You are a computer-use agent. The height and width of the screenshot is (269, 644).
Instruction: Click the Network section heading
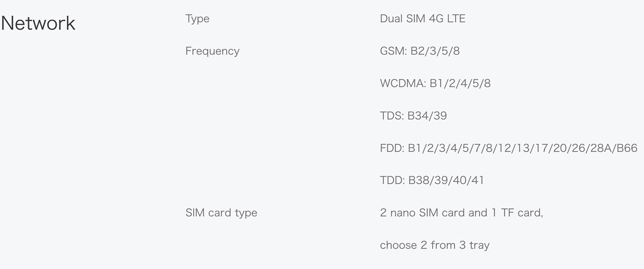(x=38, y=23)
